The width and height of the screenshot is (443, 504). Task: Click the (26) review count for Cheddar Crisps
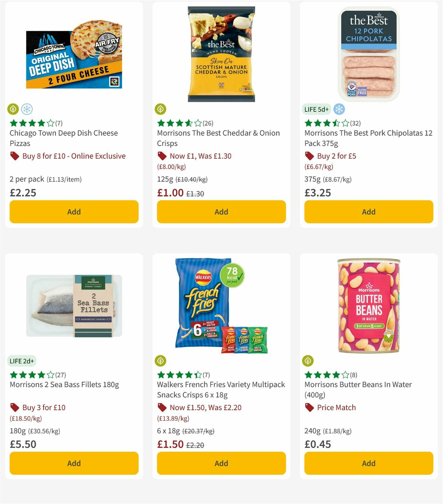click(208, 123)
